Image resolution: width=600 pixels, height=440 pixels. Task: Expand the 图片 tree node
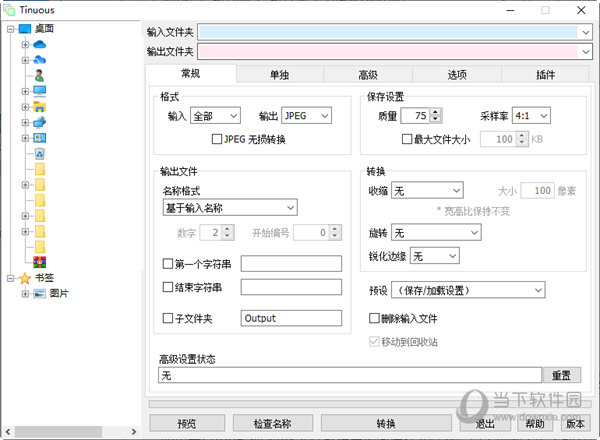(x=25, y=294)
